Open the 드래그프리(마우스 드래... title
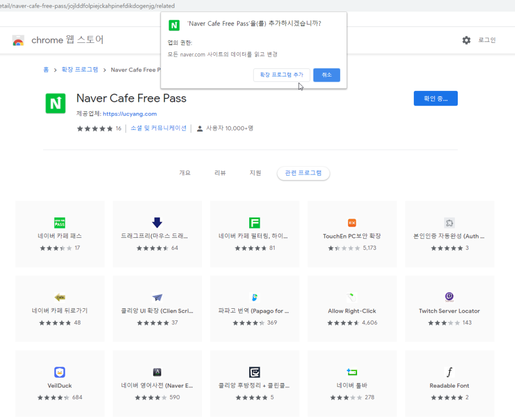The width and height of the screenshot is (515, 420). pos(155,236)
